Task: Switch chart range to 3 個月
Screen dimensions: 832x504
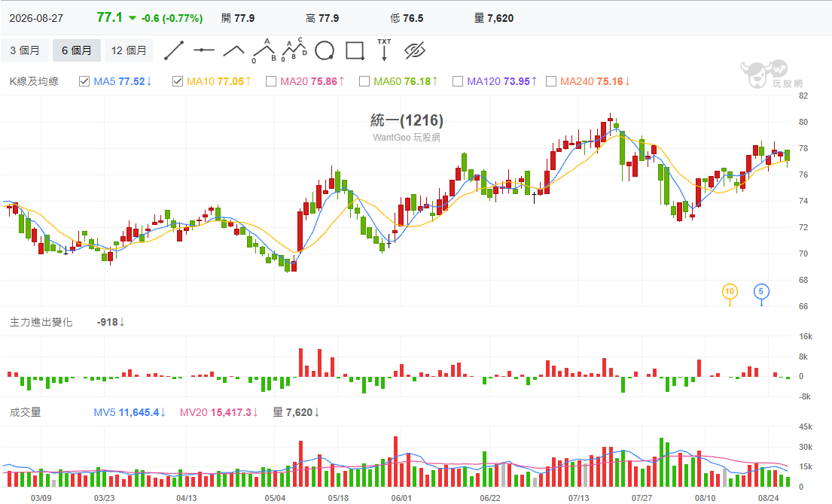Action: [25, 50]
